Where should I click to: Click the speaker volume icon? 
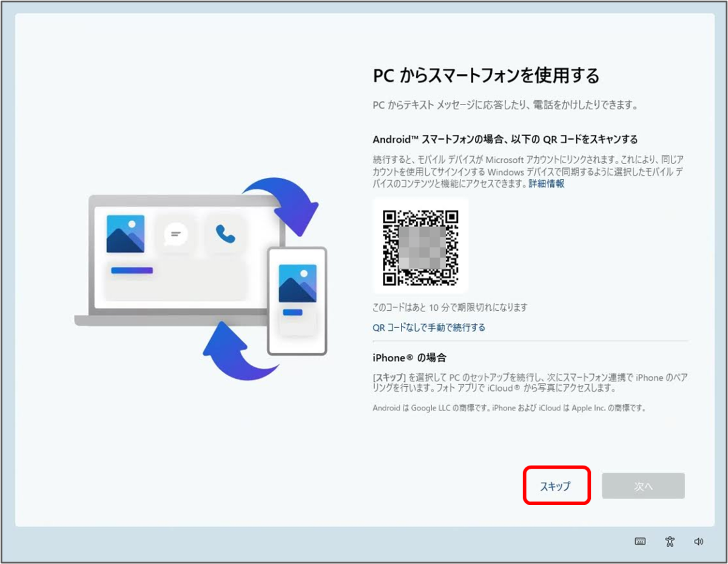[x=698, y=540]
